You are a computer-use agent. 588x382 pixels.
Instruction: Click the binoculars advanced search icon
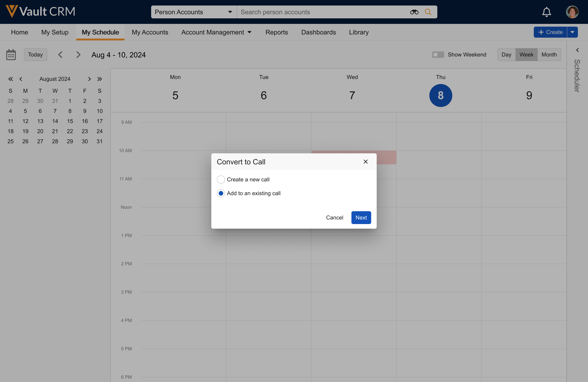[414, 12]
